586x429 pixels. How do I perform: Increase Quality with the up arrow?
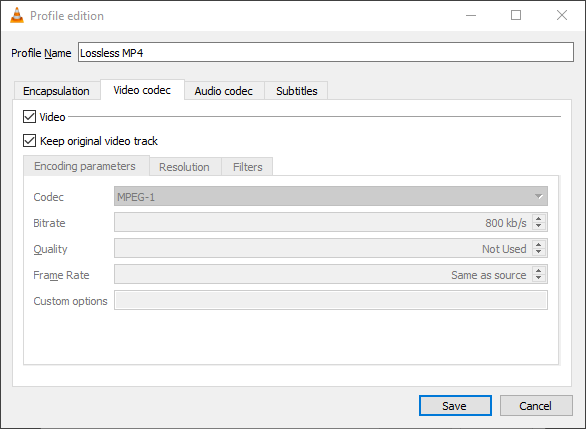[539, 245]
